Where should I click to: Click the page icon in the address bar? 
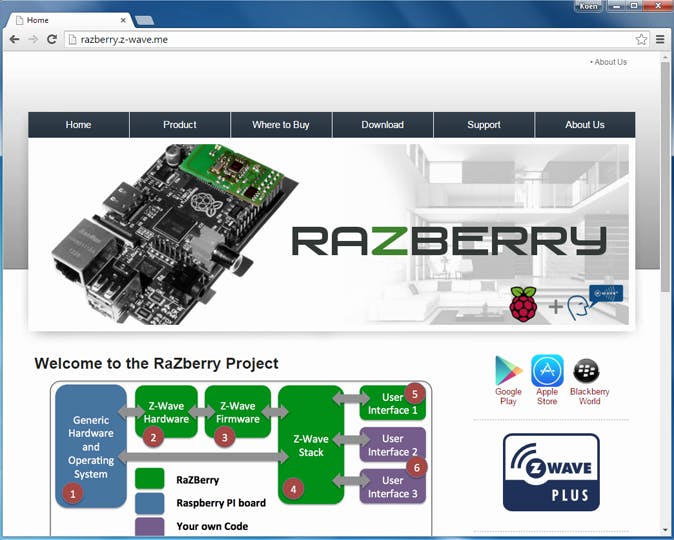[73, 40]
